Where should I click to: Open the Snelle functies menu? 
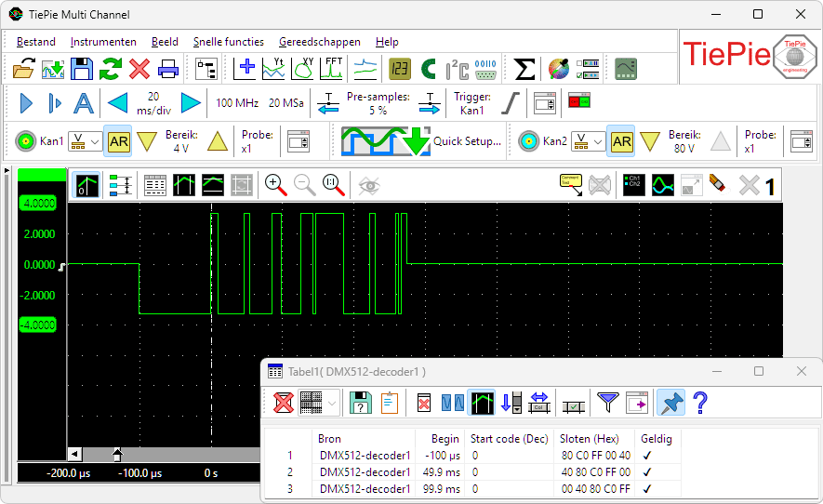(x=229, y=42)
